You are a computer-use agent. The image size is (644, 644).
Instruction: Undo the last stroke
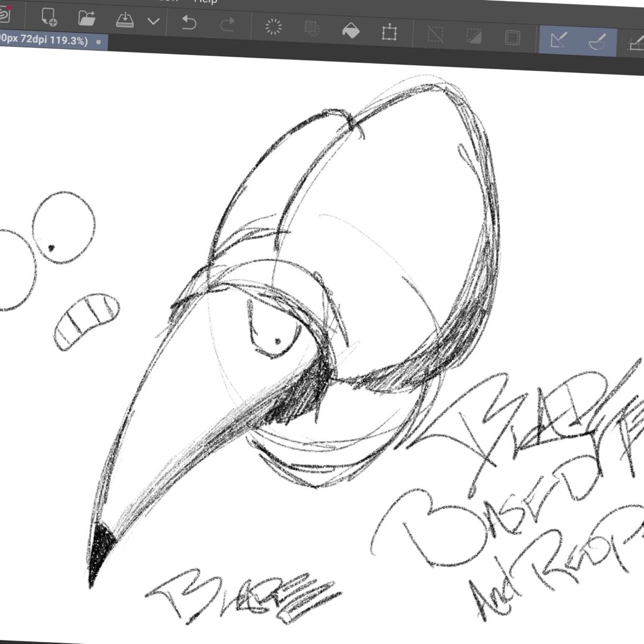(189, 23)
